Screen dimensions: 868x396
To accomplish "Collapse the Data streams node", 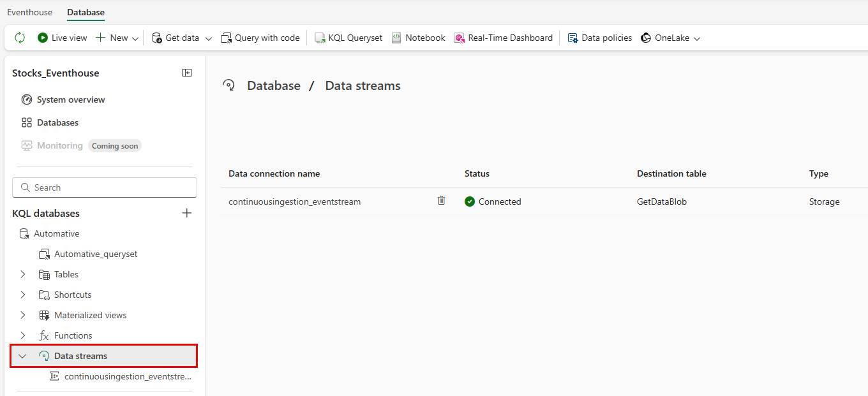I will (x=23, y=356).
